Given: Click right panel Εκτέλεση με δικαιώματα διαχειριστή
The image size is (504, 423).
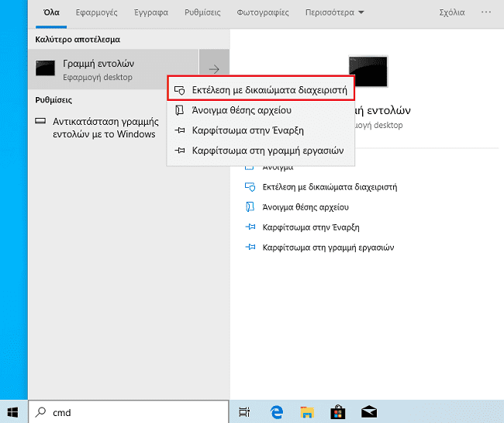Looking at the screenshot, I should (x=330, y=187).
